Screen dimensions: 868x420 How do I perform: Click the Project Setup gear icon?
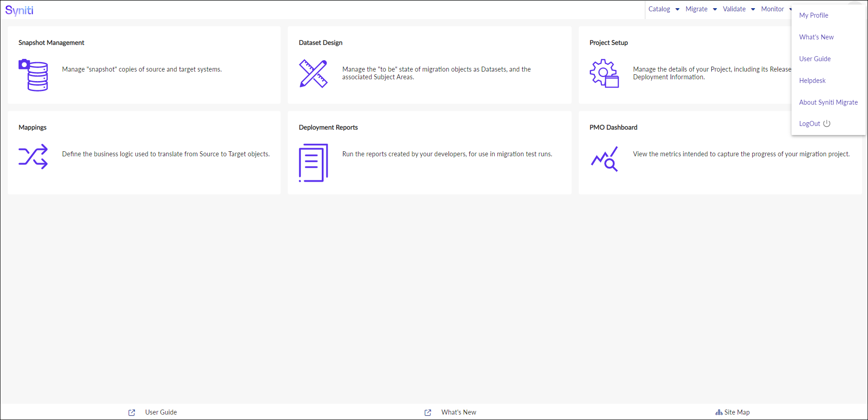pyautogui.click(x=604, y=73)
